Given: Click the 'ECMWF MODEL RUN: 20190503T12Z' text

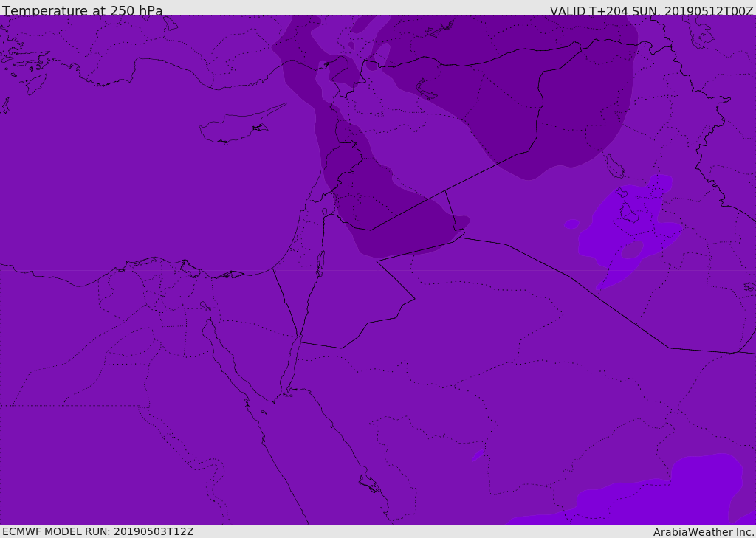Looking at the screenshot, I should click(x=98, y=531).
